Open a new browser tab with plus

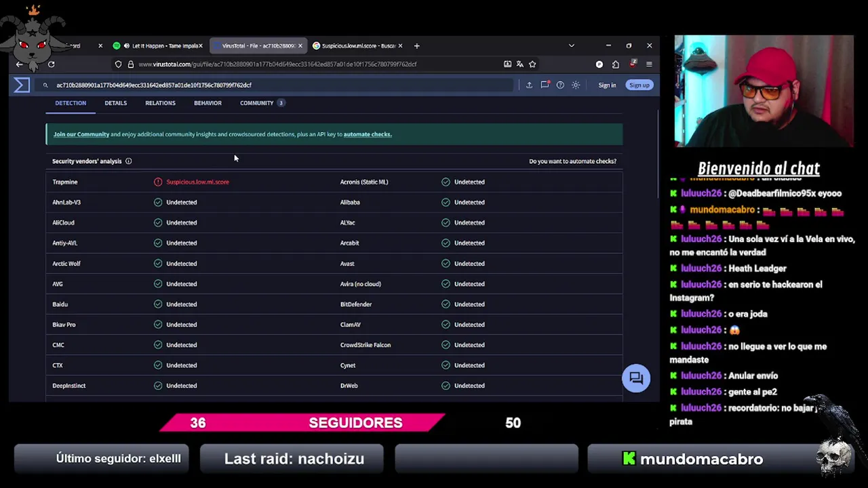pyautogui.click(x=416, y=46)
